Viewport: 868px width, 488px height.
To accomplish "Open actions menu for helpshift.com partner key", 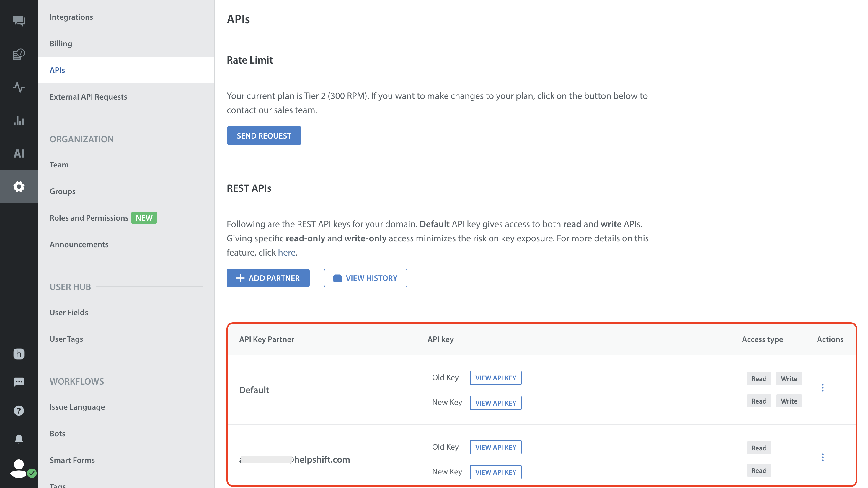I will [823, 457].
